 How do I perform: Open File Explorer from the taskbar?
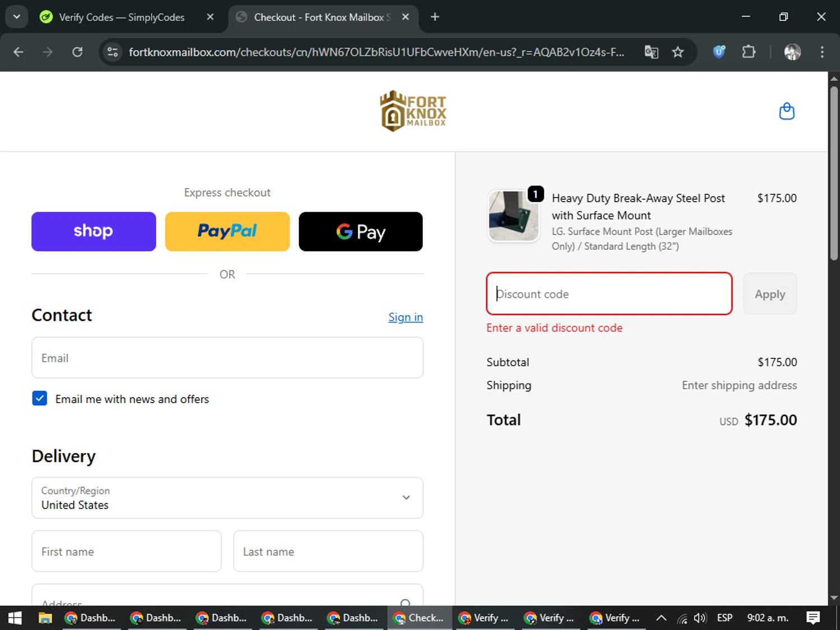[x=45, y=618]
